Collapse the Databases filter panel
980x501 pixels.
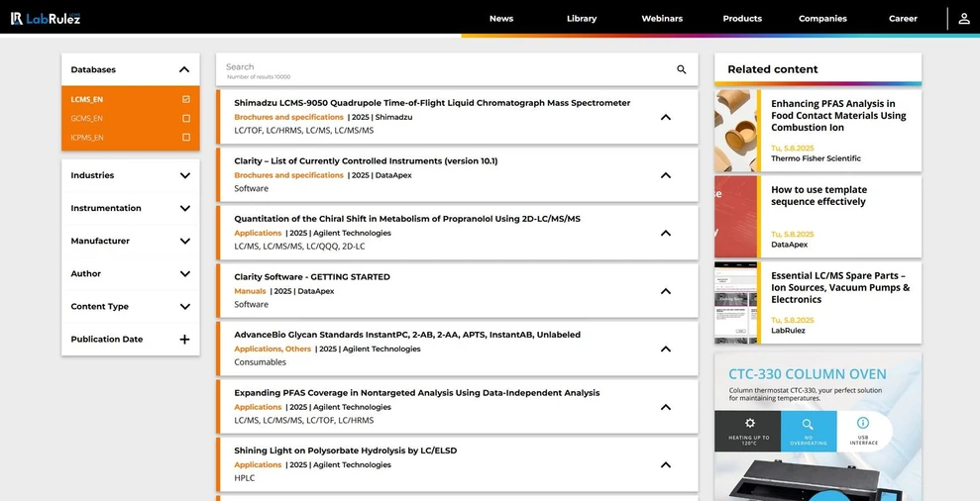pos(184,70)
